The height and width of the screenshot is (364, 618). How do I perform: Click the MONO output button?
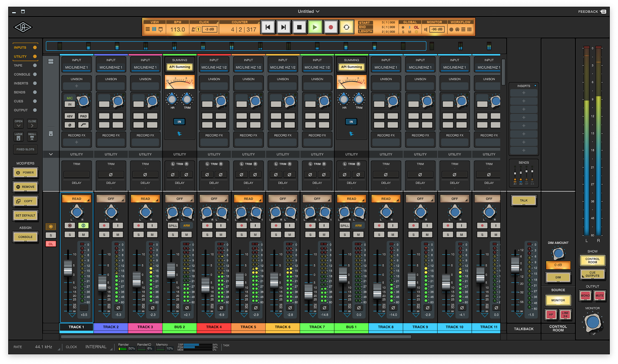[585, 296]
